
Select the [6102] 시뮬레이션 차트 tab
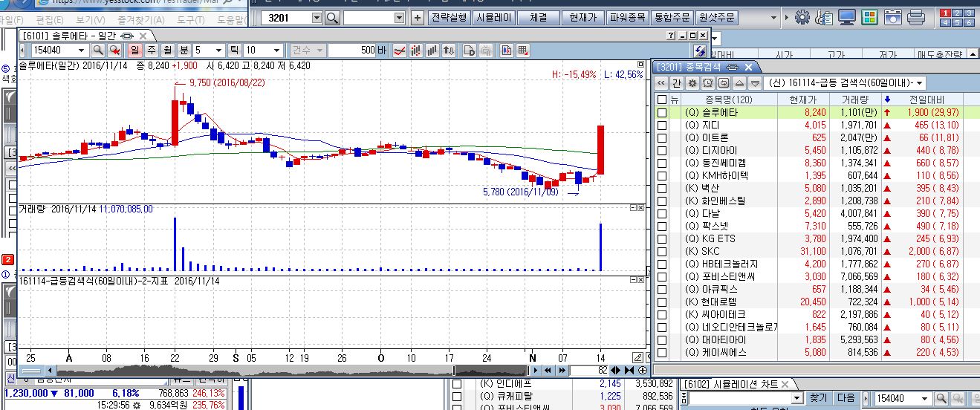click(730, 384)
